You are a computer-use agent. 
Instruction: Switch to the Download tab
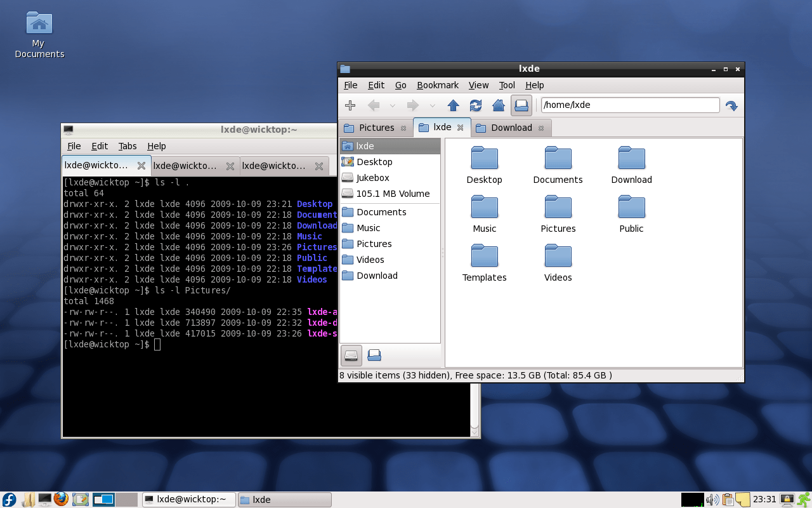pyautogui.click(x=511, y=127)
